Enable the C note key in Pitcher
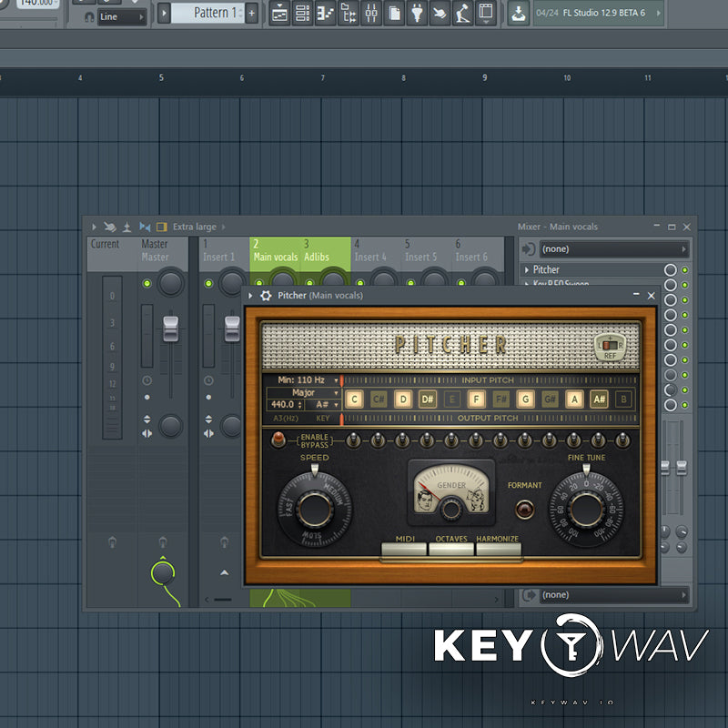The height and width of the screenshot is (728, 728). (354, 399)
